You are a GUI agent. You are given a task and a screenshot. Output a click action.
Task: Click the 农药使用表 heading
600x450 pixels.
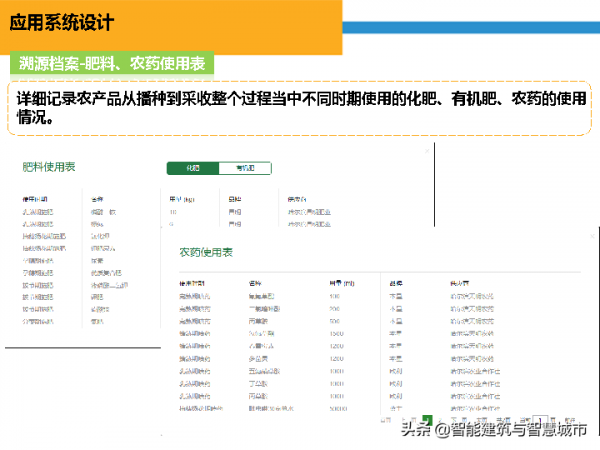point(206,253)
